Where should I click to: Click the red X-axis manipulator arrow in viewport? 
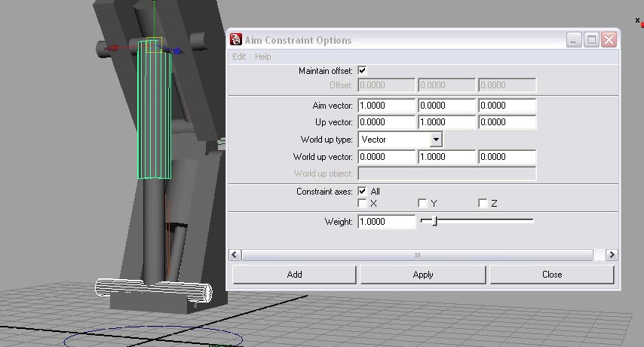112,48
